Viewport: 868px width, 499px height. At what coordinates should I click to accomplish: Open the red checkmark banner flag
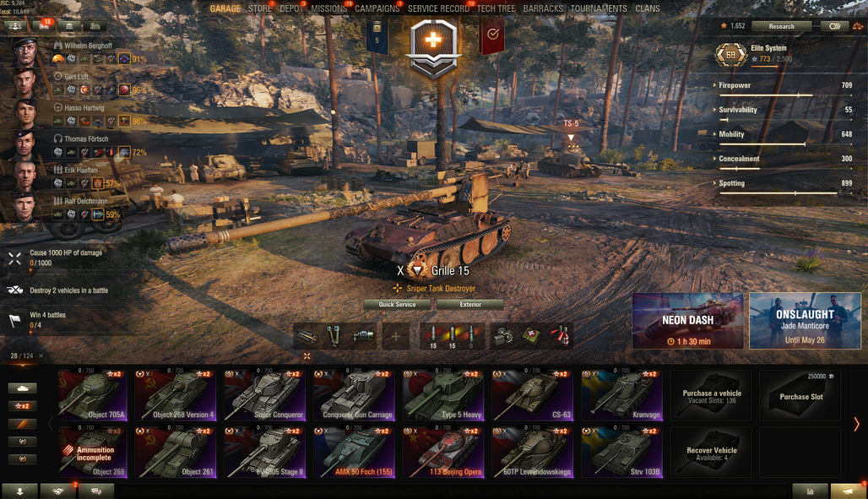492,35
